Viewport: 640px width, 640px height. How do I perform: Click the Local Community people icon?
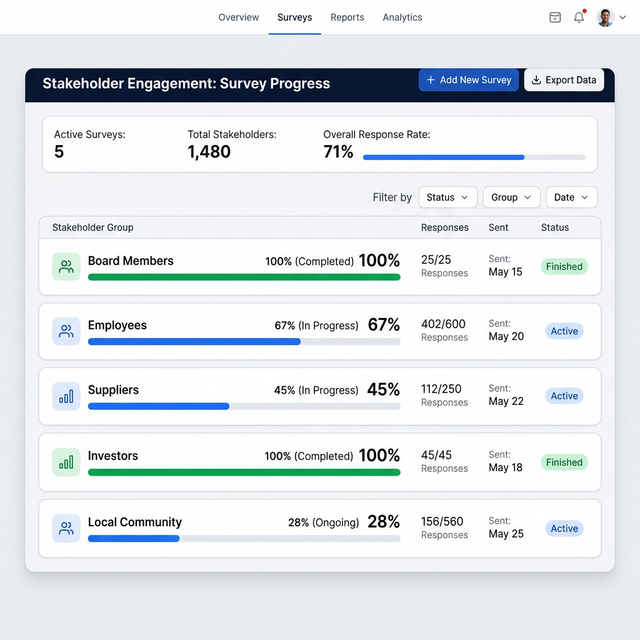point(66,528)
